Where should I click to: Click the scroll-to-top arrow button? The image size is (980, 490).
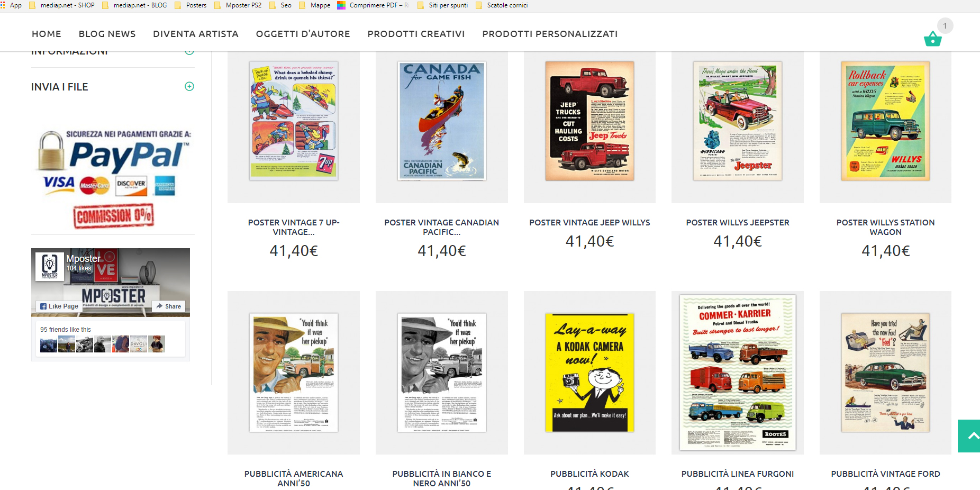point(969,436)
